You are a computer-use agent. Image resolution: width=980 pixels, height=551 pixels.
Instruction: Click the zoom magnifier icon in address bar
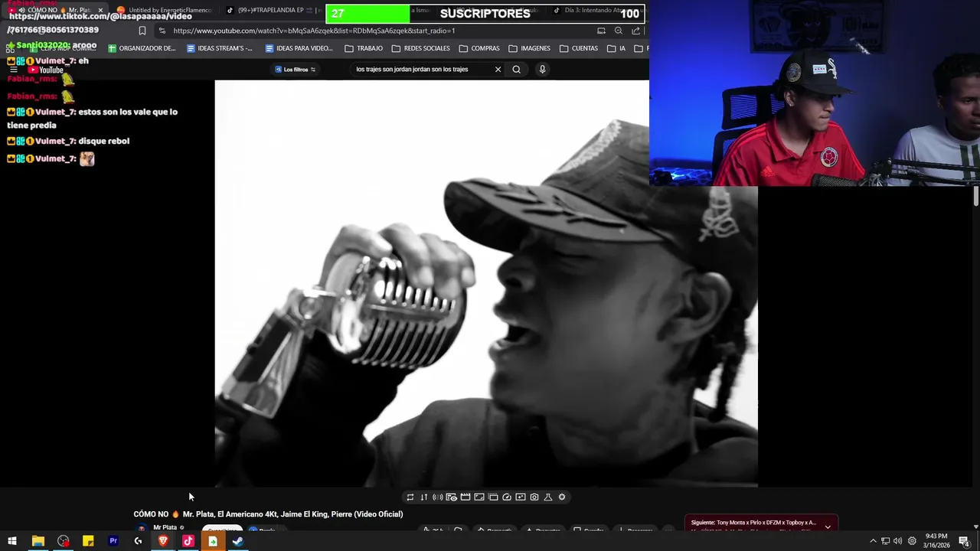click(x=618, y=31)
